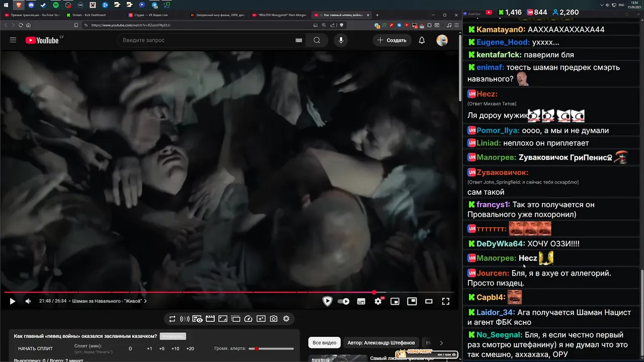Viewport: 644px width, 362px height.
Task: Play the video
Action: [13, 301]
